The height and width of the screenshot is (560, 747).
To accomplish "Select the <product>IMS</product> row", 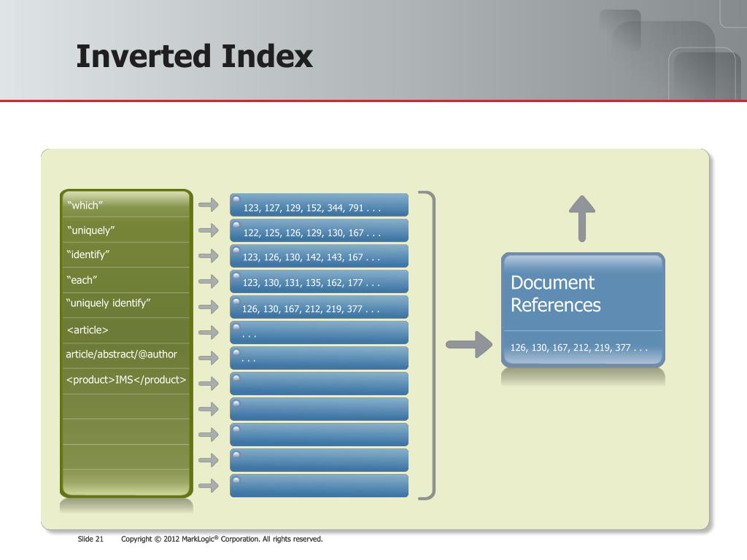I will [x=126, y=381].
